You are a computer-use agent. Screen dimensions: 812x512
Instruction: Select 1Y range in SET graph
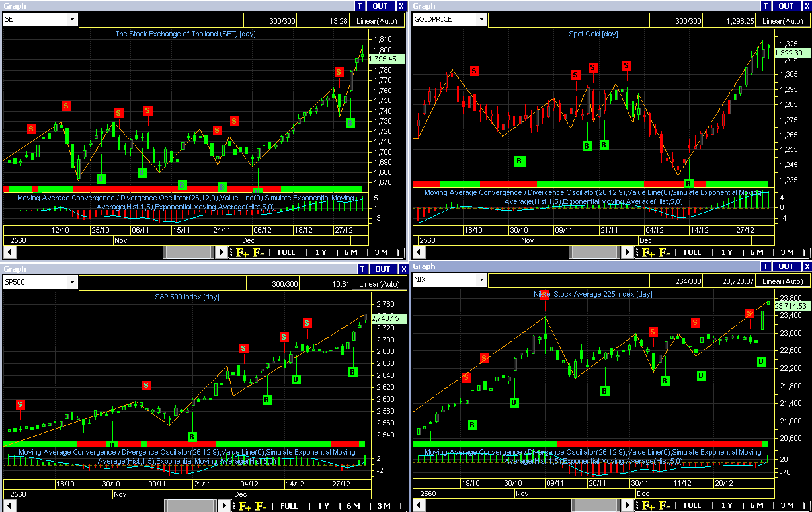[321, 252]
